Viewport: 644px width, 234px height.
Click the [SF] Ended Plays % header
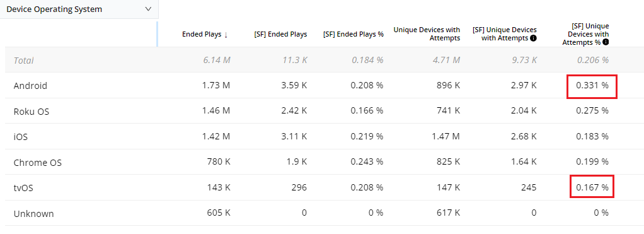pos(354,35)
